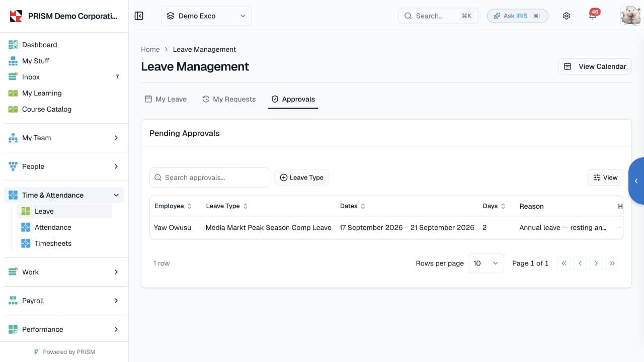Click the Work sidebar icon
The width and height of the screenshot is (644, 362).
click(13, 272)
